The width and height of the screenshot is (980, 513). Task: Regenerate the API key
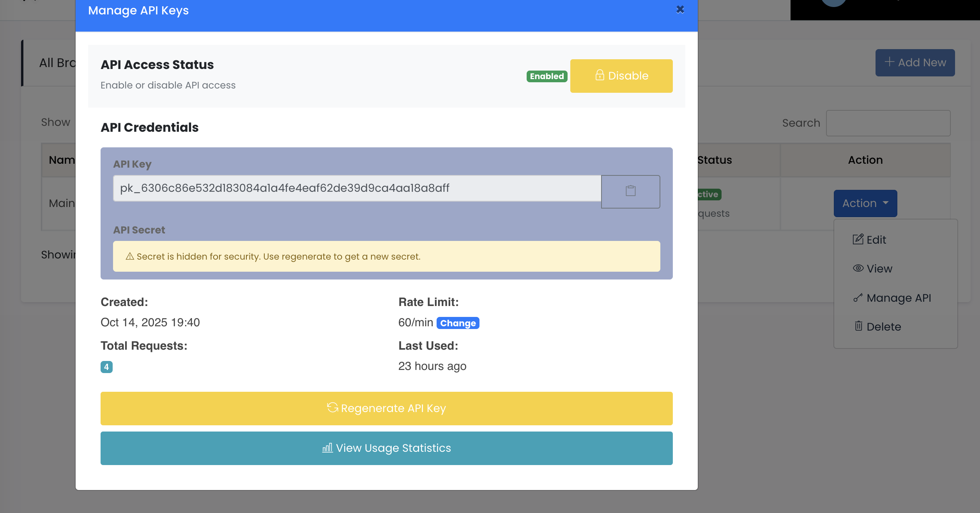[x=386, y=409]
